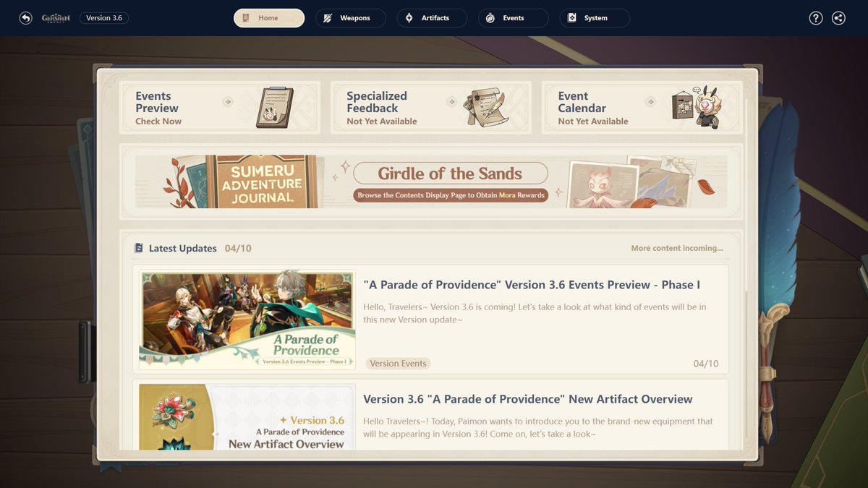Click the Version Events tag
The height and width of the screenshot is (488, 868).
[x=398, y=364]
